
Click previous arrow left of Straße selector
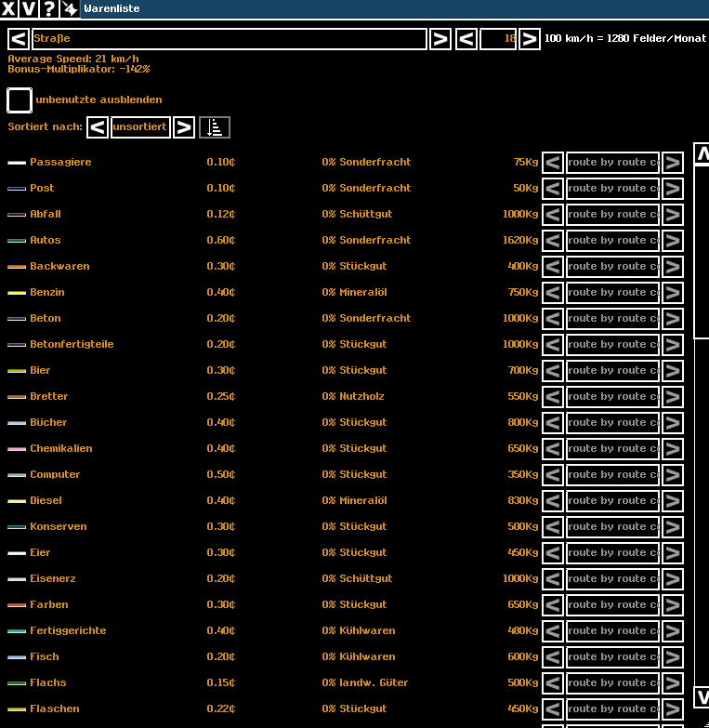[18, 39]
